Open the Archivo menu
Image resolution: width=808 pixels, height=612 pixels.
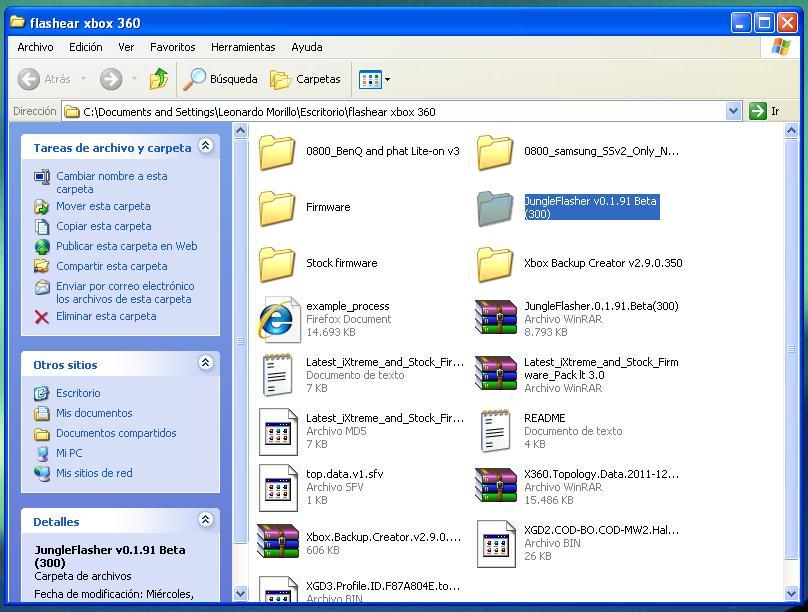pos(35,47)
